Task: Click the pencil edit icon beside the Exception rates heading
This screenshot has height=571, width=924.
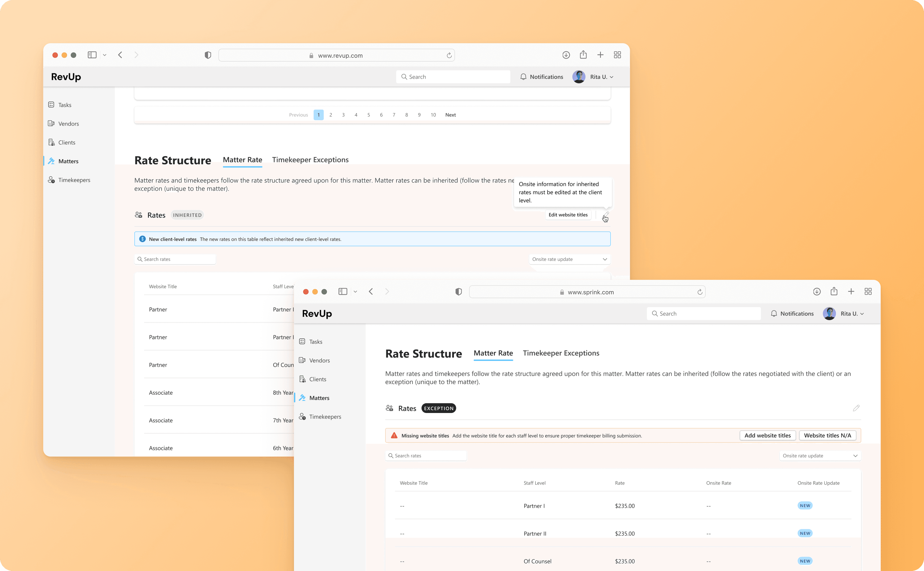Action: coord(856,408)
